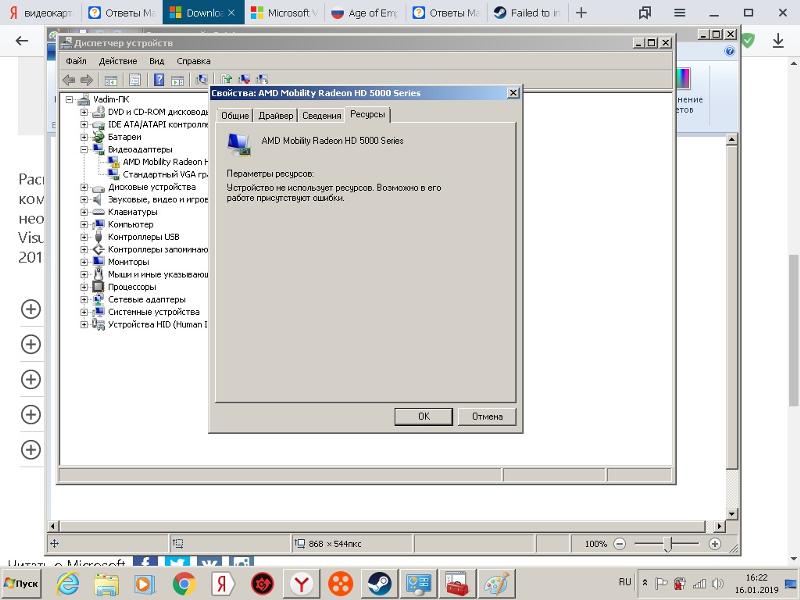
Task: Open Yandex search icon on the taskbar
Action: tap(222, 583)
